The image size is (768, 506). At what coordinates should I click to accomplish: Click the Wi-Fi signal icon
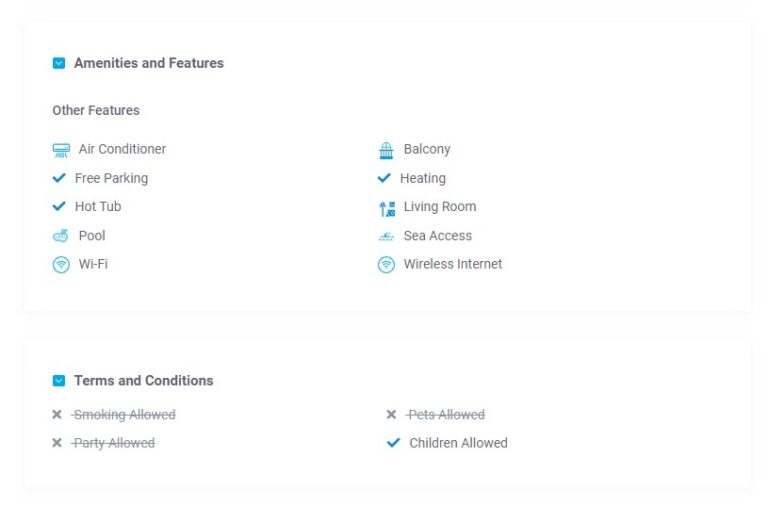61,265
